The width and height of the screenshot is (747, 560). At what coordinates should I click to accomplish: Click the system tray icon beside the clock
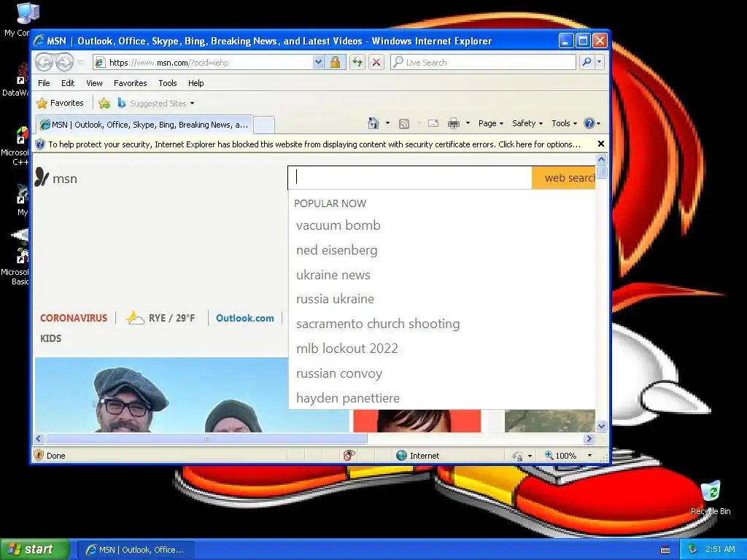click(692, 549)
